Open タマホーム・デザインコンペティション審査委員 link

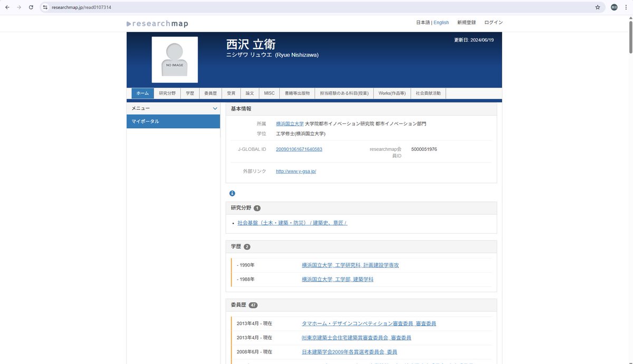[369, 323]
